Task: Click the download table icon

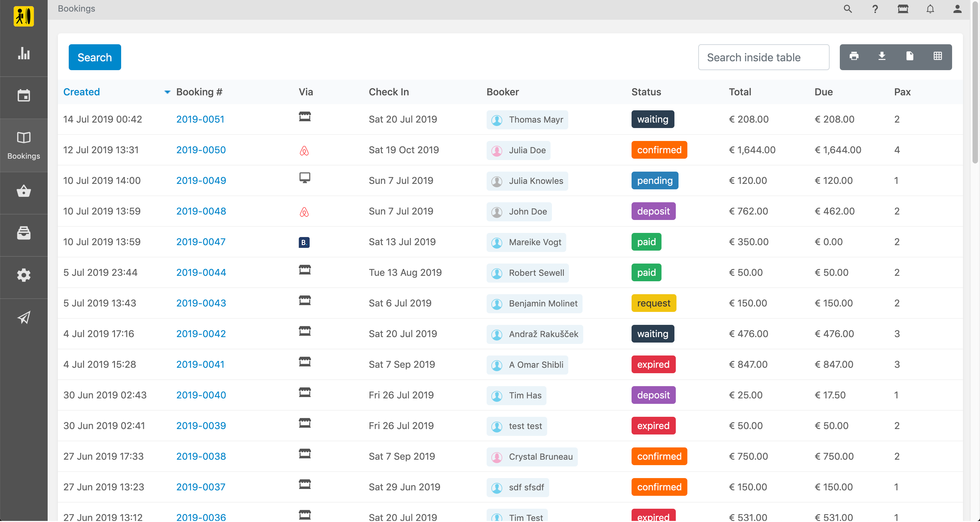Action: 882,56
